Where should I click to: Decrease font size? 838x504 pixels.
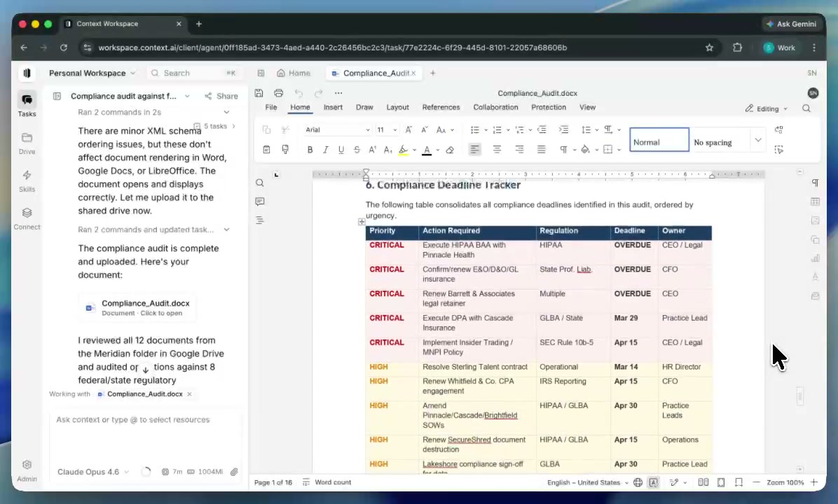pyautogui.click(x=425, y=129)
